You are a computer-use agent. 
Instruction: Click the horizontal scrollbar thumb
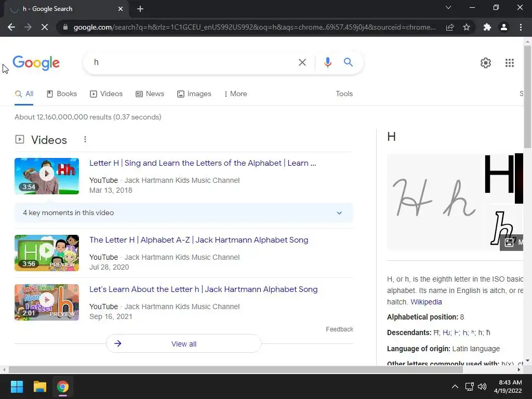pos(235,370)
